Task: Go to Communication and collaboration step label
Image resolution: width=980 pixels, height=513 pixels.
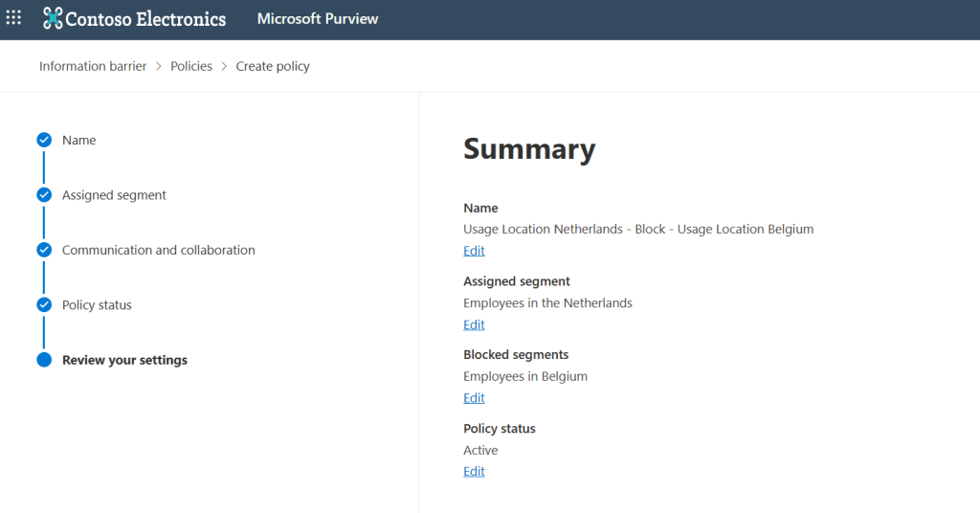Action: pyautogui.click(x=159, y=250)
